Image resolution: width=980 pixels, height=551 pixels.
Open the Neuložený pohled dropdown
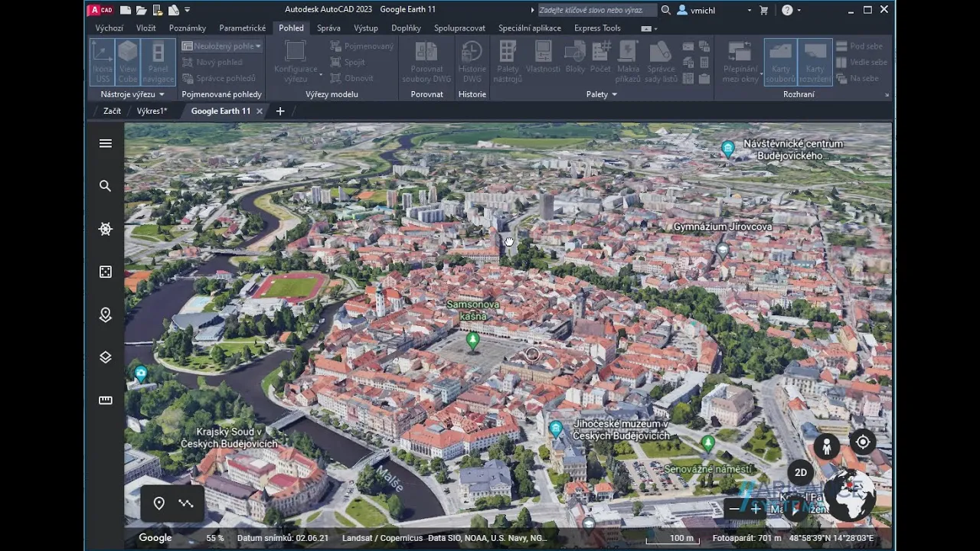257,46
